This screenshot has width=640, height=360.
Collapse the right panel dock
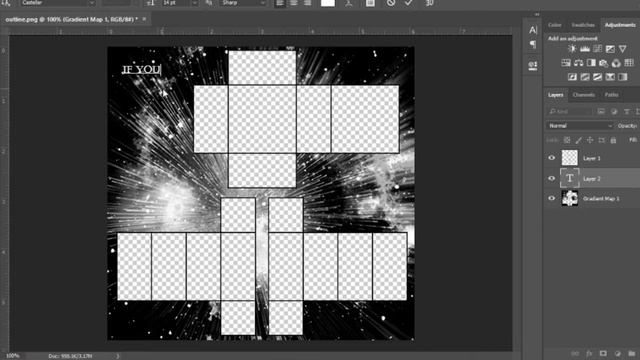click(x=537, y=14)
